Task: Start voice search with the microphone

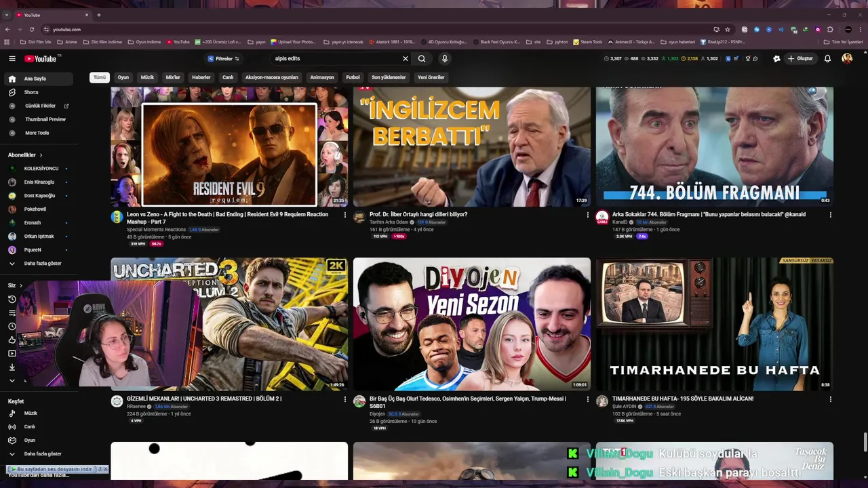Action: pyautogui.click(x=444, y=59)
